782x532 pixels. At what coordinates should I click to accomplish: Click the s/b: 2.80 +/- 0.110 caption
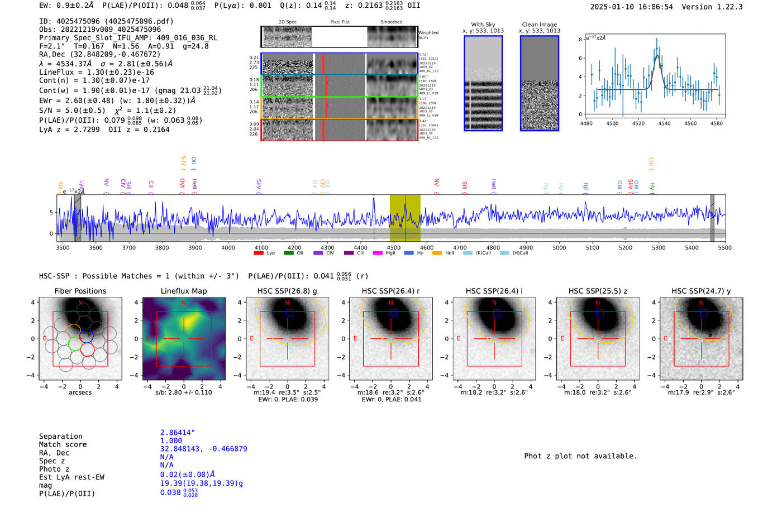coord(184,392)
